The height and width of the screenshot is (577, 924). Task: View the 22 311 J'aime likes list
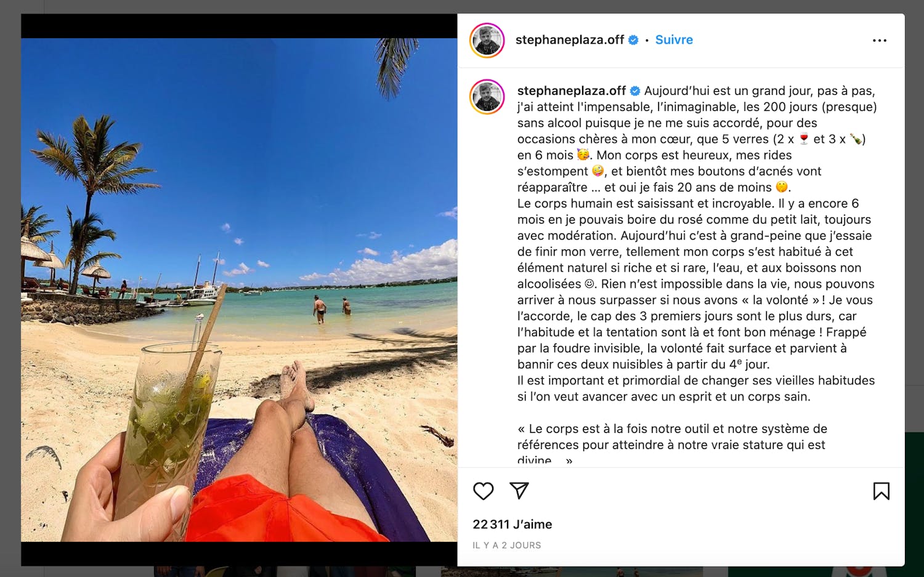513,525
